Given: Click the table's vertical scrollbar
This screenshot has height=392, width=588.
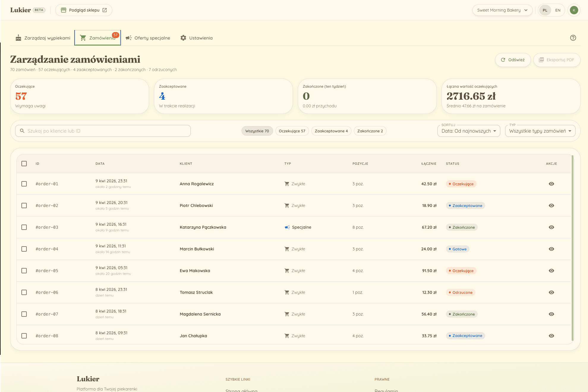Looking at the screenshot, I should click(x=572, y=248).
